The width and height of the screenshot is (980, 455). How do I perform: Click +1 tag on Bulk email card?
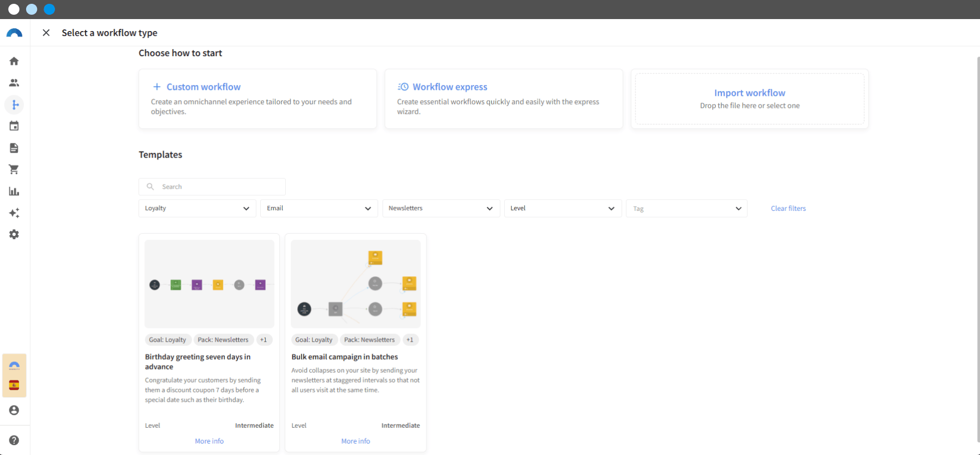tap(409, 339)
